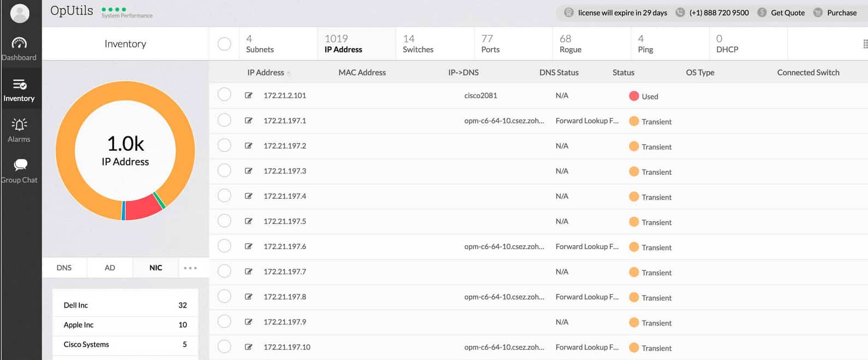
Task: Click the Dell Inc vendor row
Action: 125,305
